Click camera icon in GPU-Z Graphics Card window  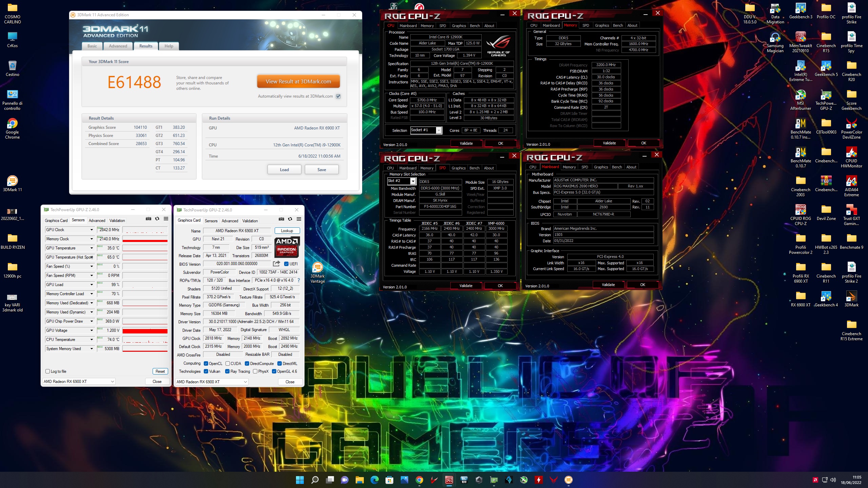281,219
